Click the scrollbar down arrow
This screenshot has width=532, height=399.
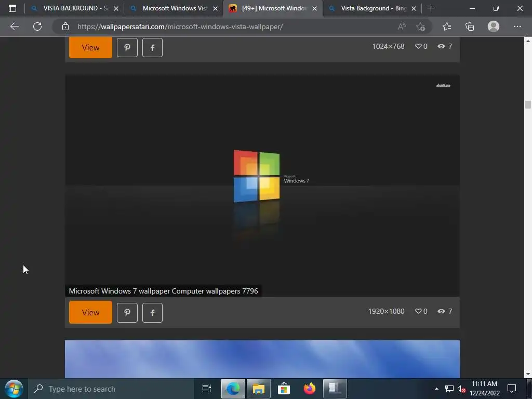coord(528,374)
